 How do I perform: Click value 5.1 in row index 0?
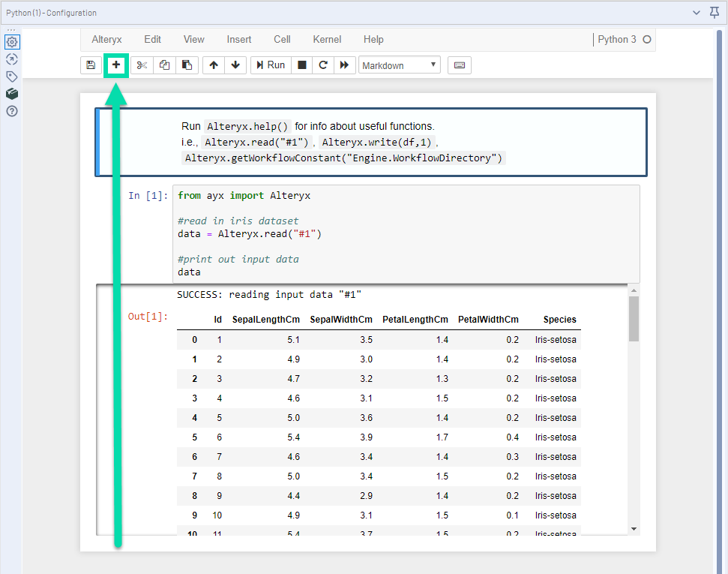point(293,340)
